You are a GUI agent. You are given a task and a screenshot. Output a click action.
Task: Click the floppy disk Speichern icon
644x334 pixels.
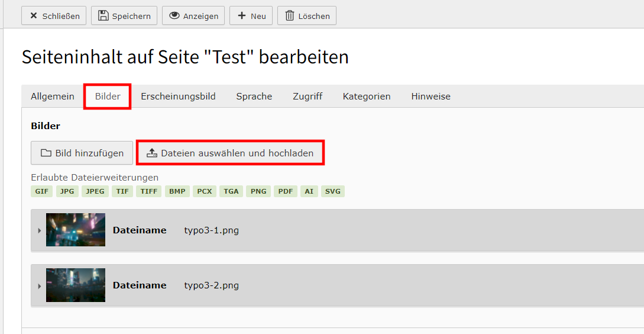click(103, 15)
